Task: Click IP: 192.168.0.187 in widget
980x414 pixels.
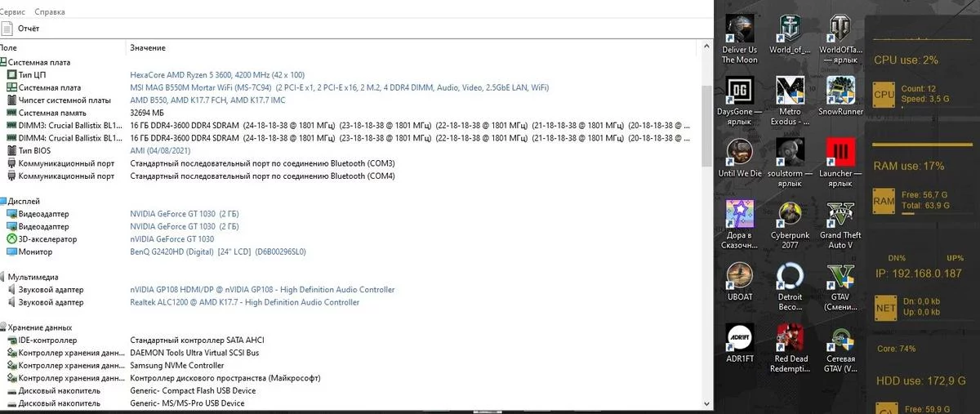Action: point(918,273)
